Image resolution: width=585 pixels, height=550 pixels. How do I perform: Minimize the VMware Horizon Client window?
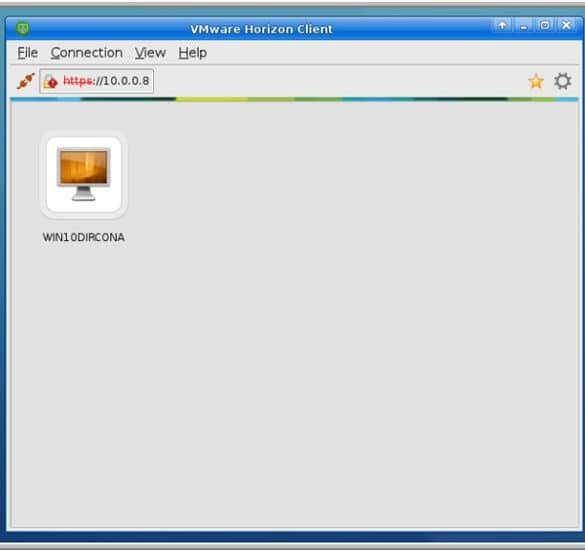[524, 26]
